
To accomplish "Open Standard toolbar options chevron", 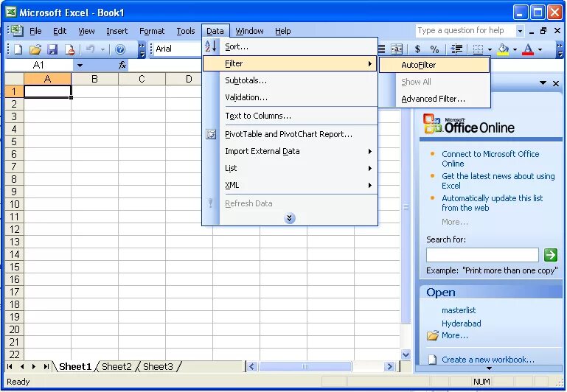I will tap(142, 49).
